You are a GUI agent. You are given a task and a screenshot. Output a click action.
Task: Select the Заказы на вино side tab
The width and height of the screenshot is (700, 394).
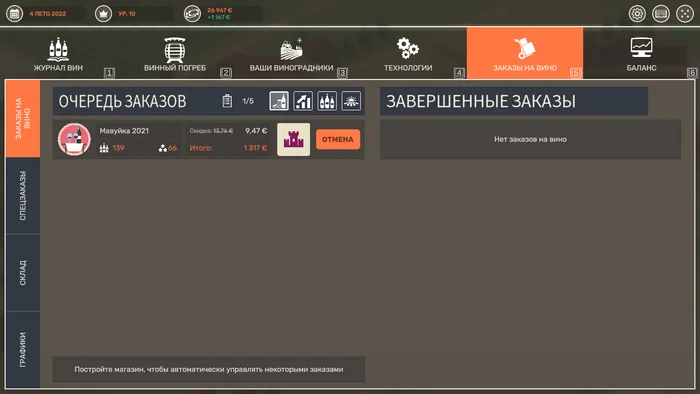(23, 119)
